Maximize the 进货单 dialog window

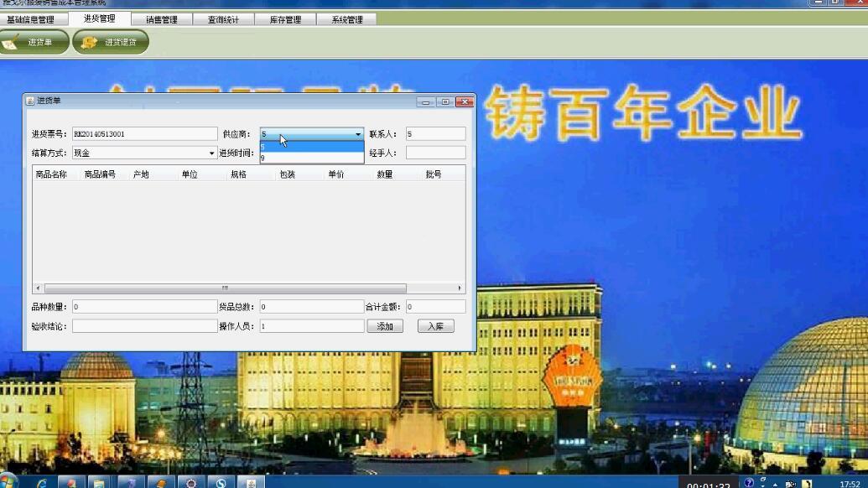click(x=445, y=101)
